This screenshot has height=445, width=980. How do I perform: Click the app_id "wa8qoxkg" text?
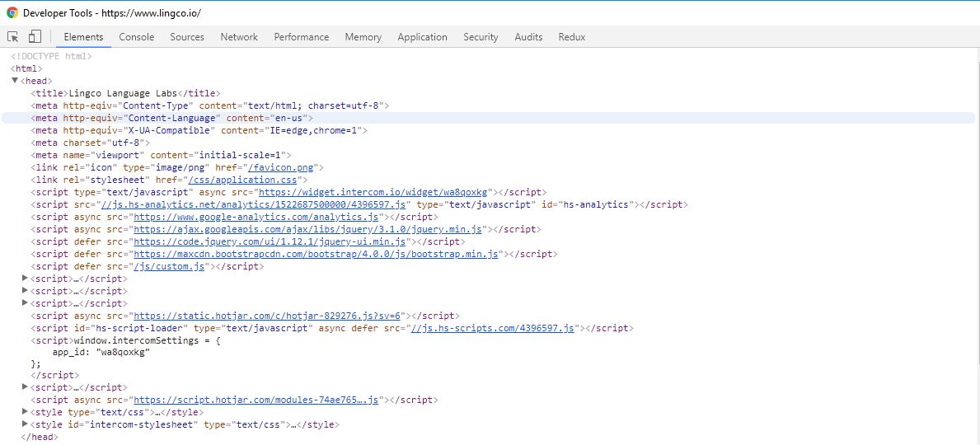pos(101,352)
